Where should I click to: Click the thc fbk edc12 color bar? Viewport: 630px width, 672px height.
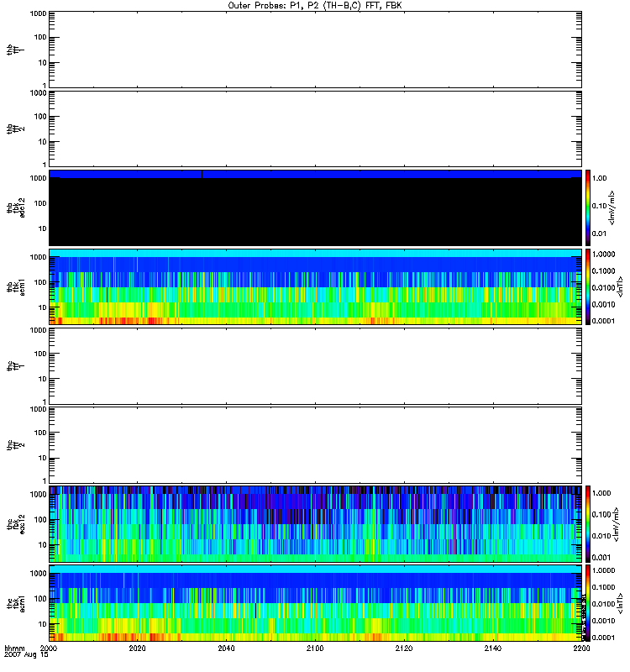(x=588, y=523)
